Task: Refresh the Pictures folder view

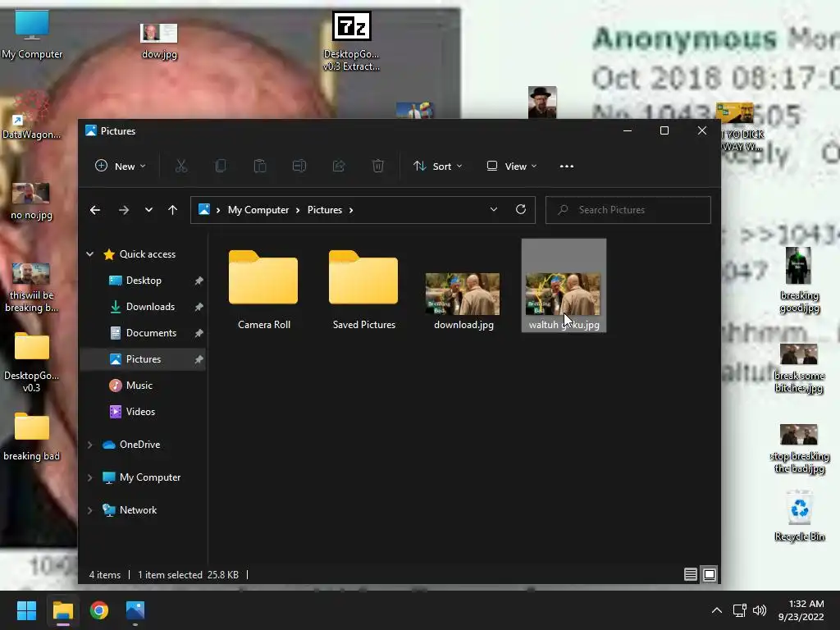Action: [x=521, y=209]
